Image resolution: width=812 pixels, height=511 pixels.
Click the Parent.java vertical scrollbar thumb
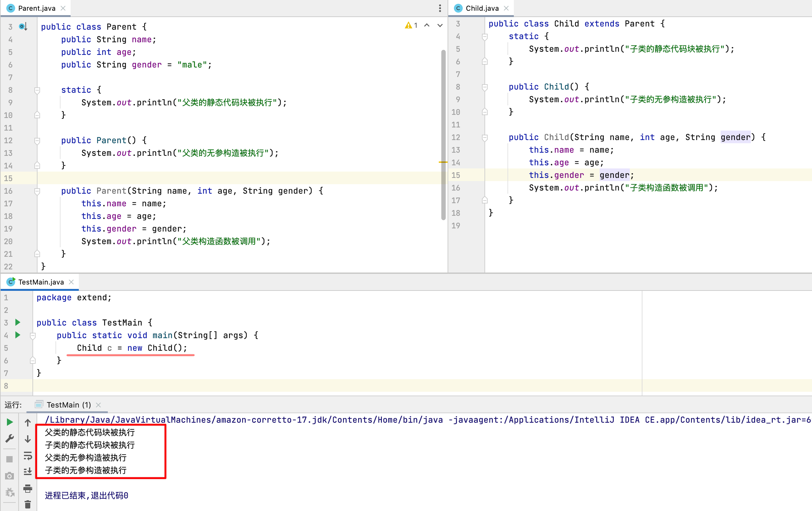click(x=443, y=135)
